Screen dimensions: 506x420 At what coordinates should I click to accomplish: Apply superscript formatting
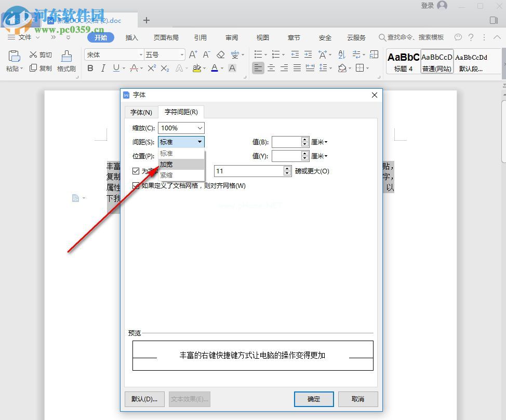(151, 68)
